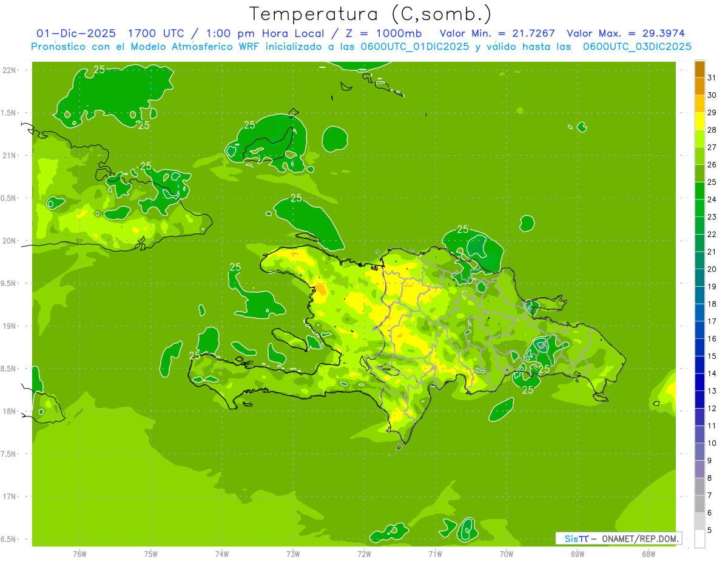728x562 pixels.
Task: Click the forecast date '01-Dic-2025'
Action: [x=77, y=33]
